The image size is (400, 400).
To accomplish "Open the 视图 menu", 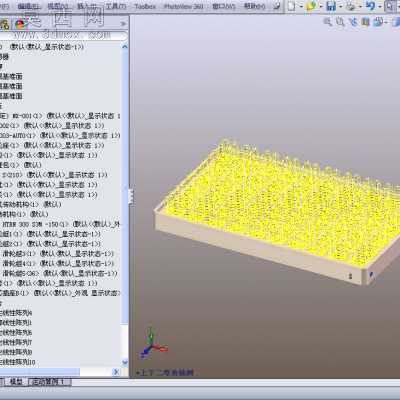I will click(x=57, y=6).
